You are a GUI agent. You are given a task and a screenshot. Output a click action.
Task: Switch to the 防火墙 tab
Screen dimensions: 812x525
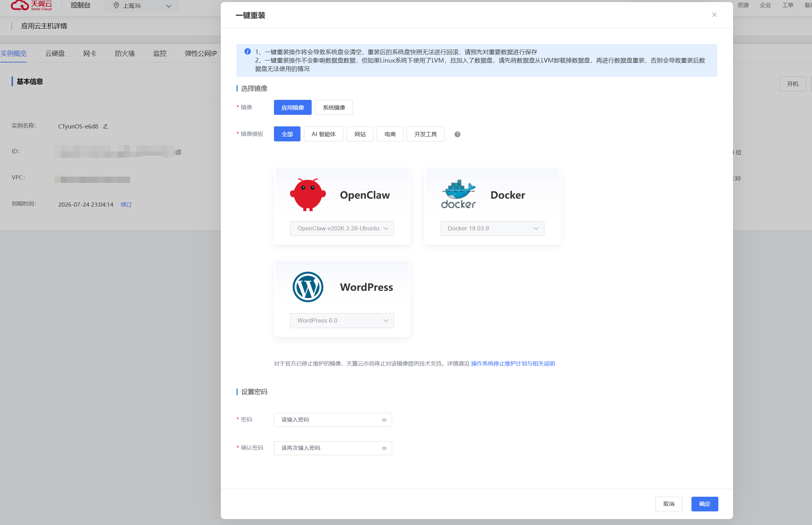point(125,53)
